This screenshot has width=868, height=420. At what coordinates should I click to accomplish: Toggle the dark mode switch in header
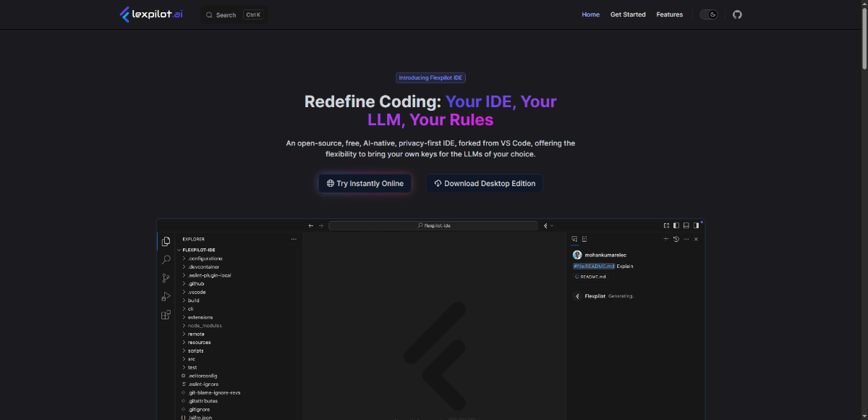point(709,14)
